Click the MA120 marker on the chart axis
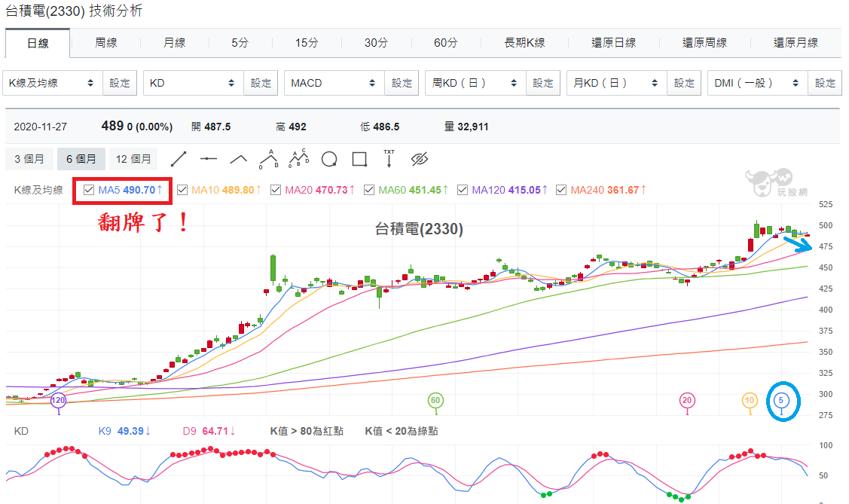This screenshot has width=849, height=504. pyautogui.click(x=58, y=401)
